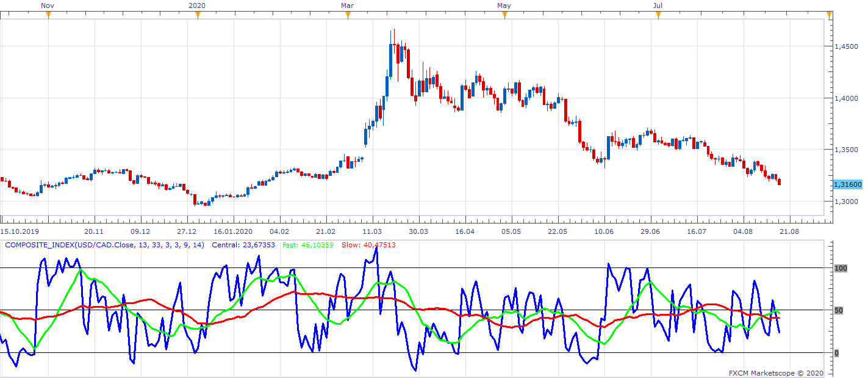
Task: Click the indicator level label 50
Action: [x=839, y=310]
